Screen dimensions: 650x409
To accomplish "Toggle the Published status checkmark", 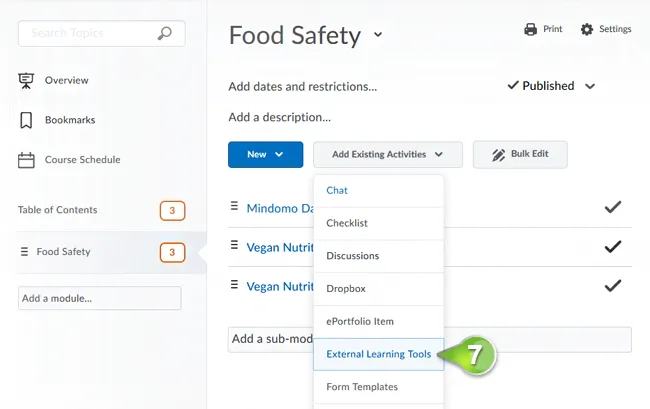I will [513, 85].
